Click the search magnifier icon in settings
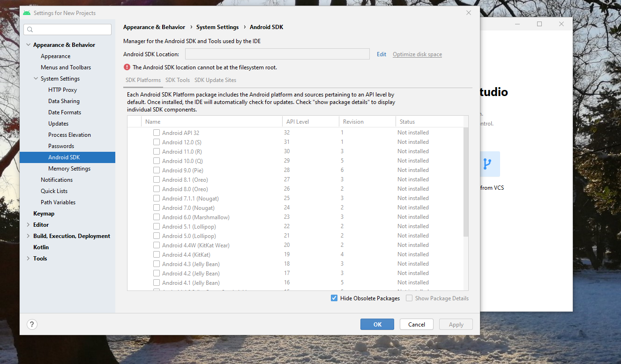Screen dimensions: 621x364 [x=30, y=30]
